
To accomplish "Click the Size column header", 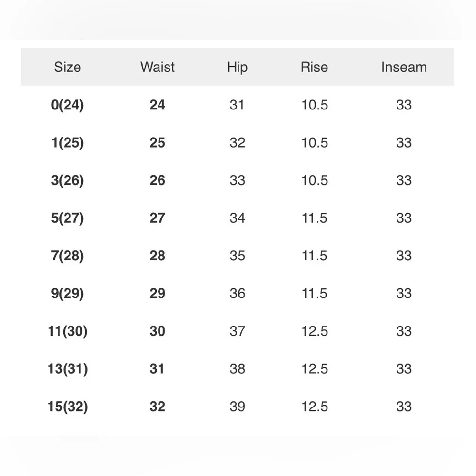I will pyautogui.click(x=67, y=67).
